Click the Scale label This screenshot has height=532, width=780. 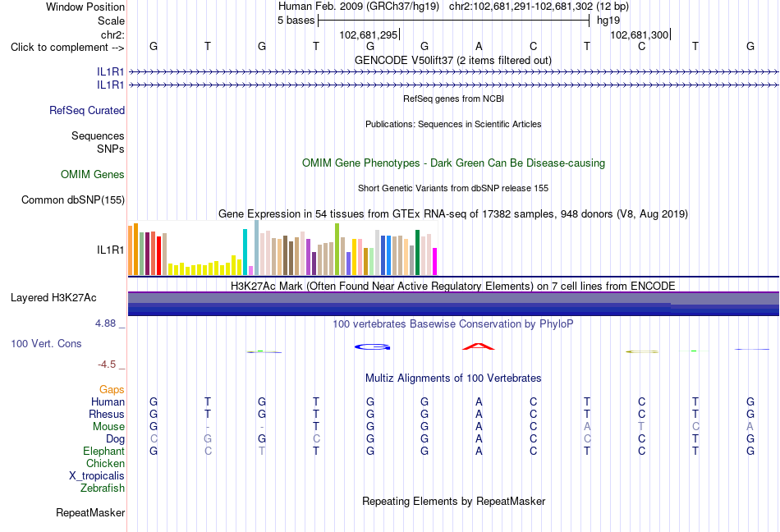112,21
